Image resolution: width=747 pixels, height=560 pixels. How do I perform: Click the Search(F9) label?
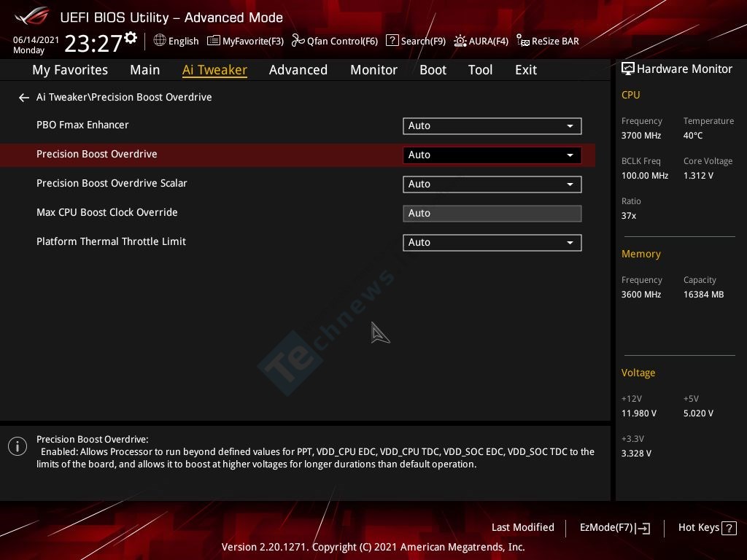coord(423,42)
